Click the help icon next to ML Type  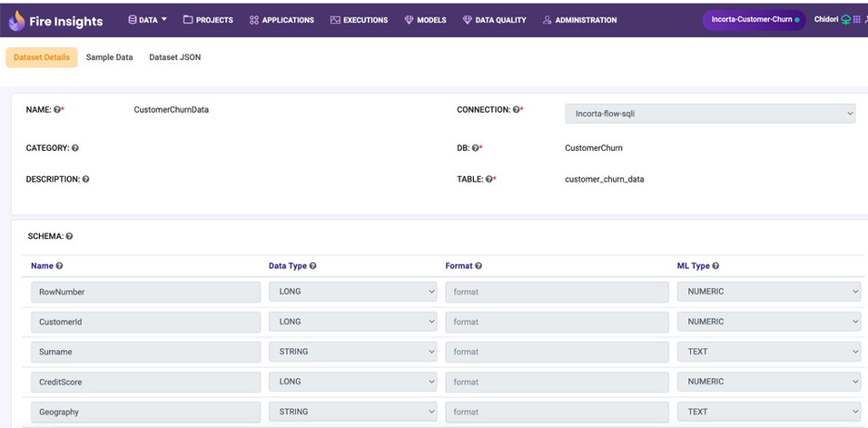715,266
